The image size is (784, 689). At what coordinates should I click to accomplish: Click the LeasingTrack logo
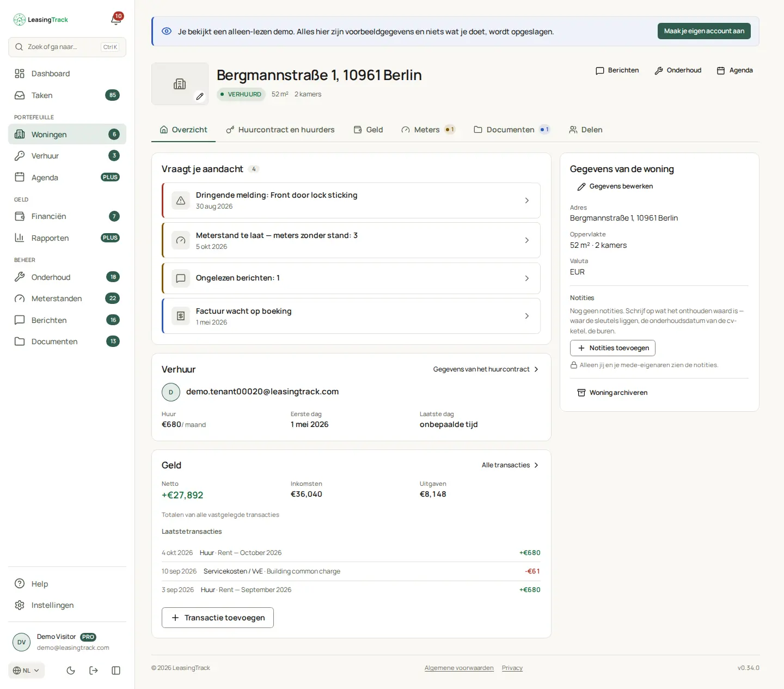[41, 20]
